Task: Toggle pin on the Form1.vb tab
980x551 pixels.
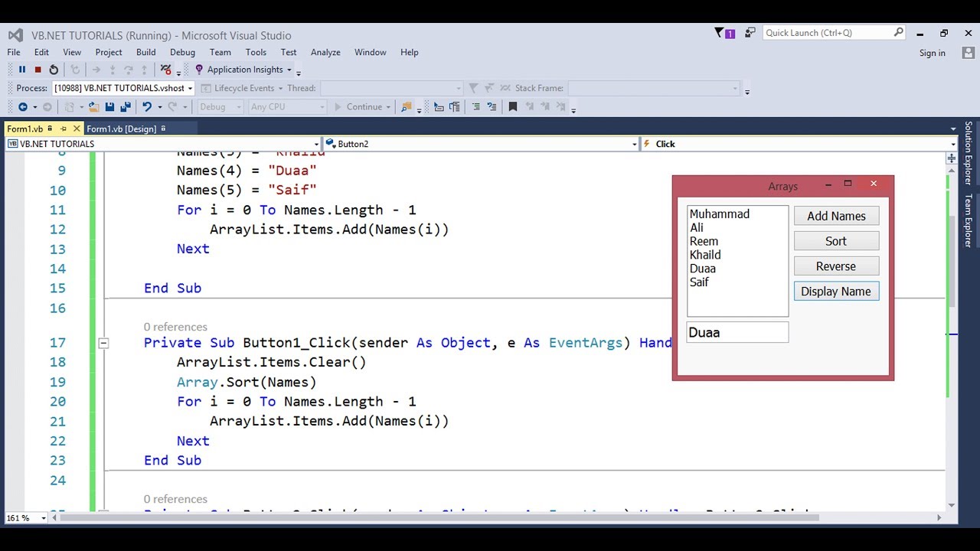Action: tap(64, 129)
